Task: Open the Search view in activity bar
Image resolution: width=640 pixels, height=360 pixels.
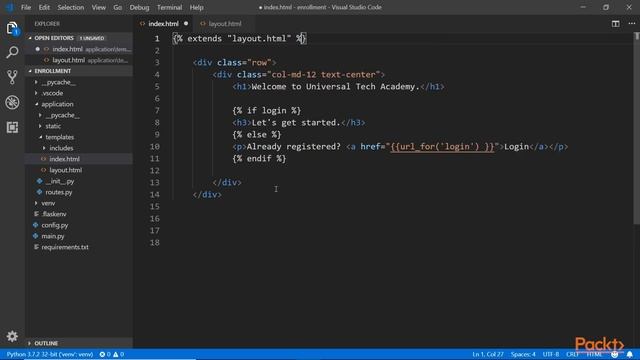Action: [12, 52]
